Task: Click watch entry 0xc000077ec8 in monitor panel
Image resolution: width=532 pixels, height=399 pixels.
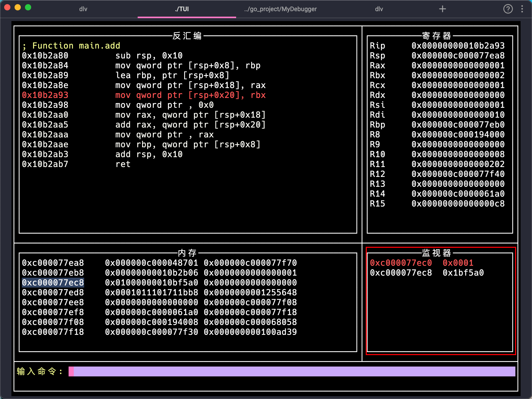Action: click(x=401, y=273)
